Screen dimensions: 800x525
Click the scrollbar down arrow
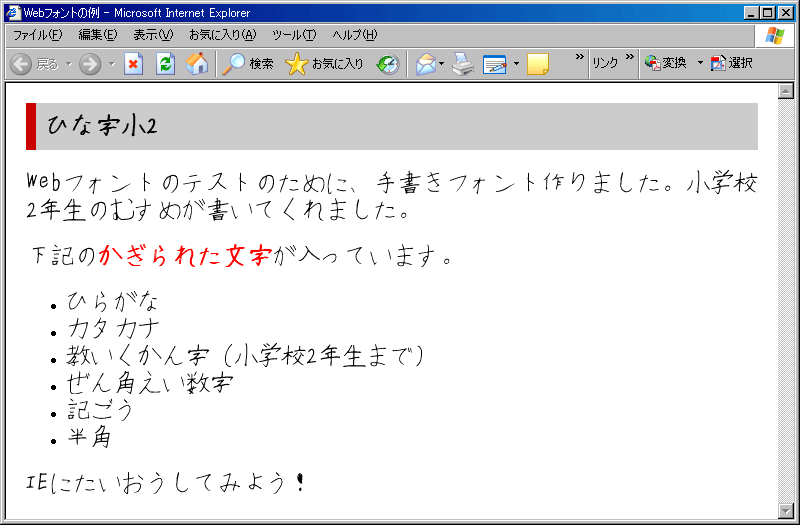(x=785, y=510)
